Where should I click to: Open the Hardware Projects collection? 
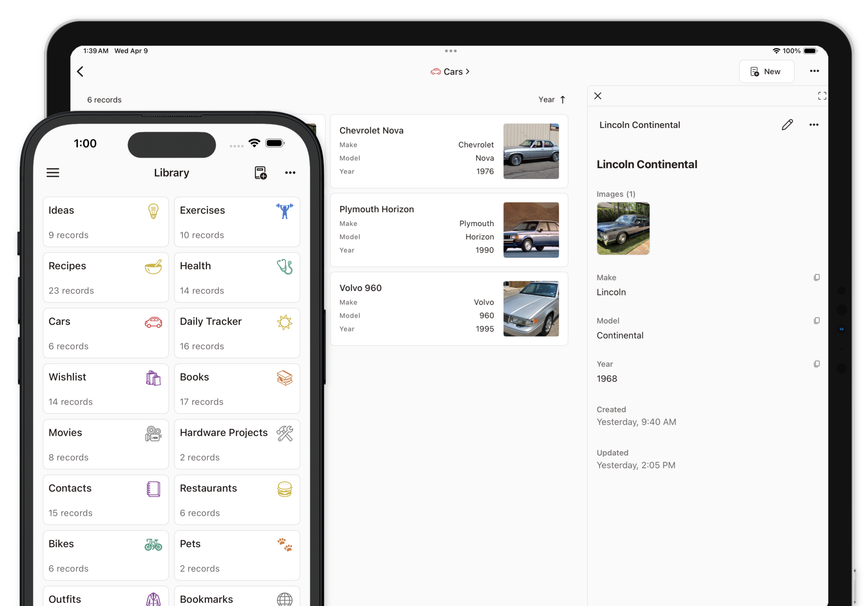tap(237, 444)
